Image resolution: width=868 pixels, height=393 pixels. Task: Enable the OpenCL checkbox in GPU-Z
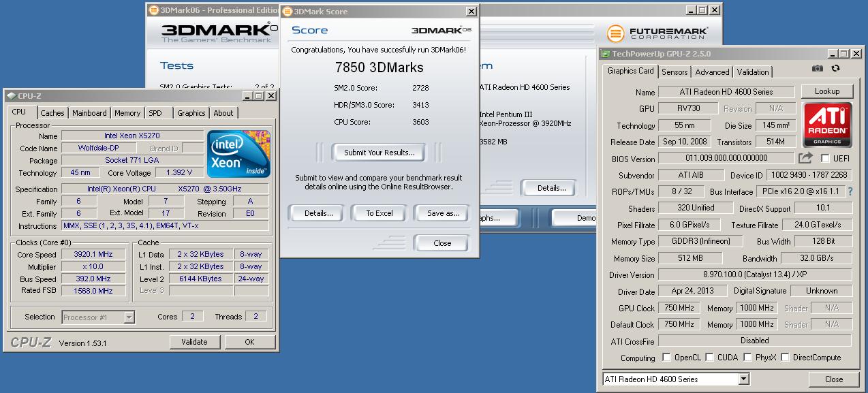click(666, 357)
